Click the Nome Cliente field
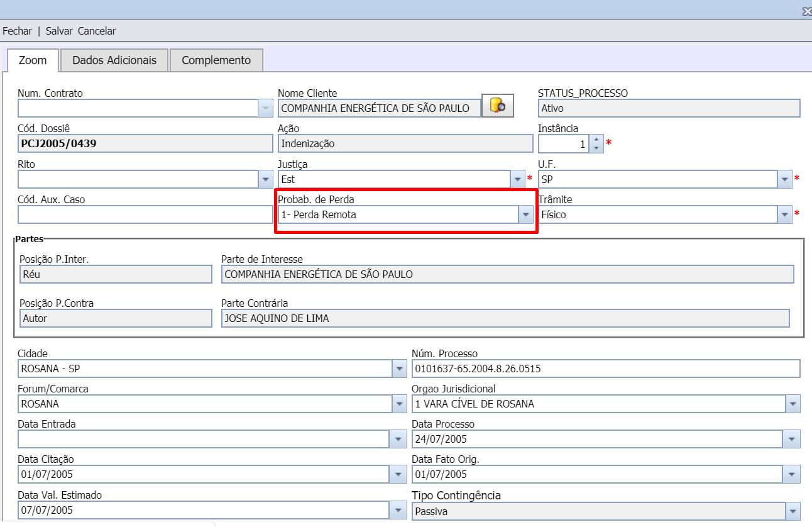The height and width of the screenshot is (527, 812). click(379, 108)
